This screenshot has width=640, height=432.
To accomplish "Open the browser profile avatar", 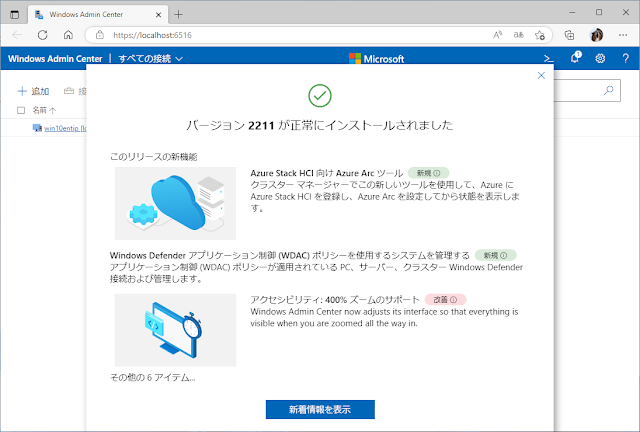I will [x=596, y=35].
